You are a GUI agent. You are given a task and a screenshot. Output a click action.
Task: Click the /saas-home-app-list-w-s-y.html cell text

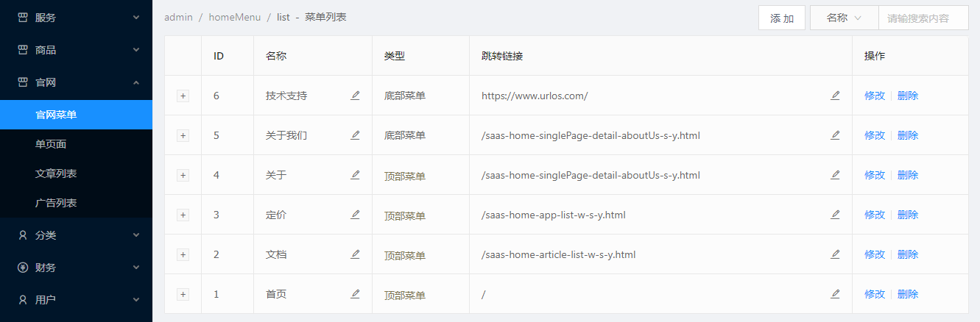pos(554,215)
